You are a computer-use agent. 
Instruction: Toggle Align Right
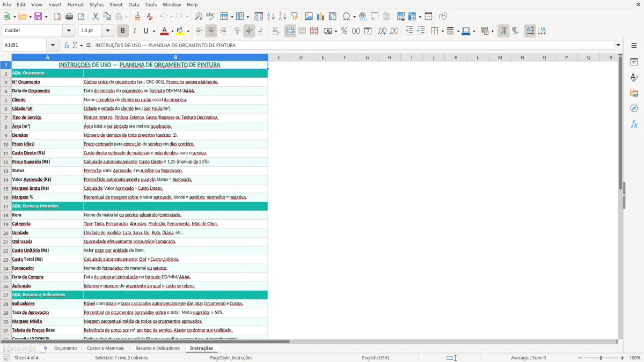[223, 31]
